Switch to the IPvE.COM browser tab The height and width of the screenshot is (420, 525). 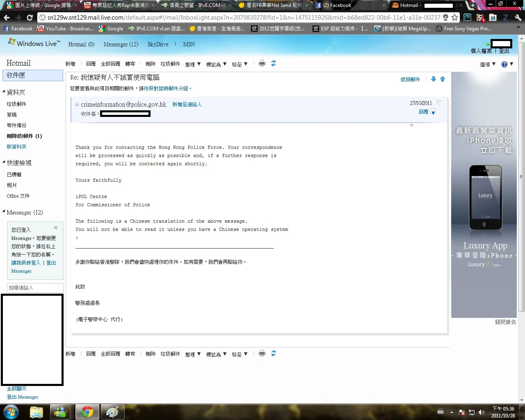(x=195, y=5)
